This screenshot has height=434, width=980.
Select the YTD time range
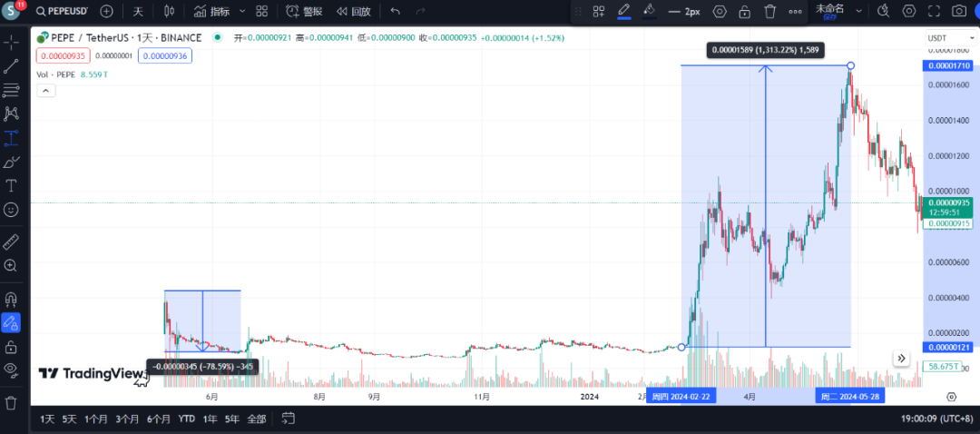pyautogui.click(x=186, y=419)
